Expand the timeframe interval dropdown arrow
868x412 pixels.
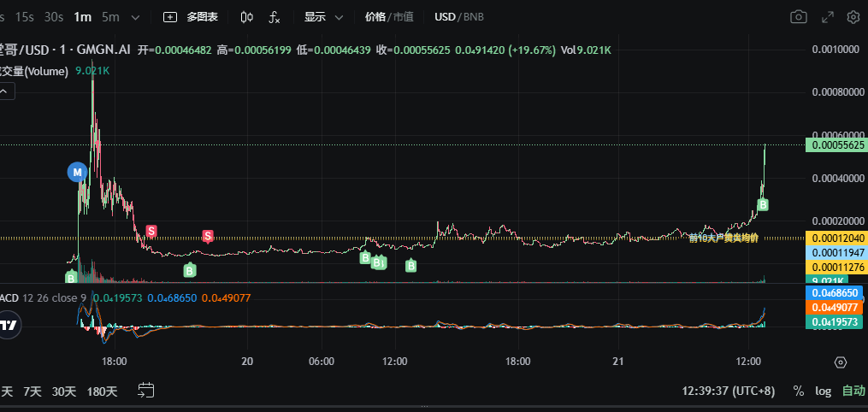(135, 17)
